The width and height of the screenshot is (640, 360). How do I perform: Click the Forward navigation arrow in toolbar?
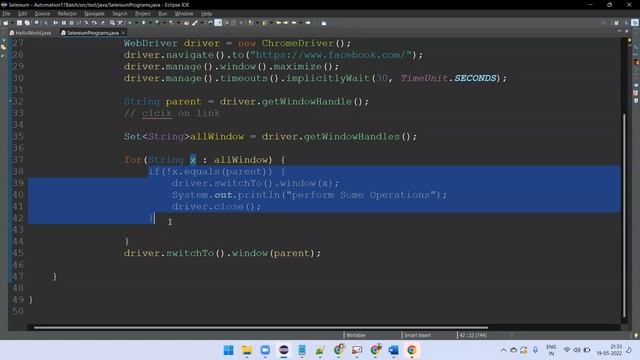[308, 23]
